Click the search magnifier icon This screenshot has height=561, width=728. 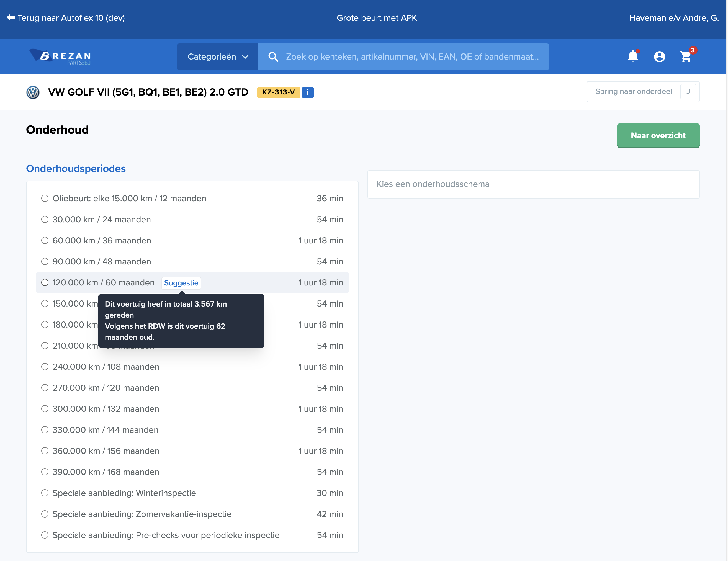[x=273, y=57]
